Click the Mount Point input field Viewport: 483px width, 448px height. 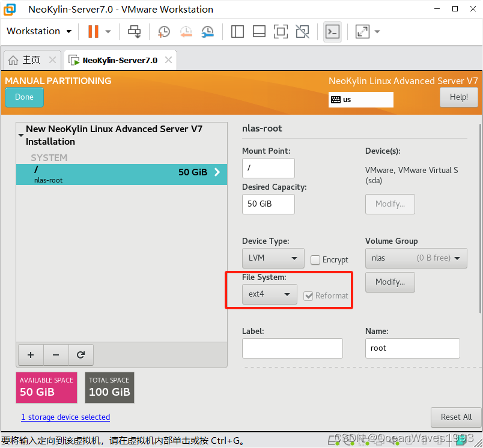(269, 168)
